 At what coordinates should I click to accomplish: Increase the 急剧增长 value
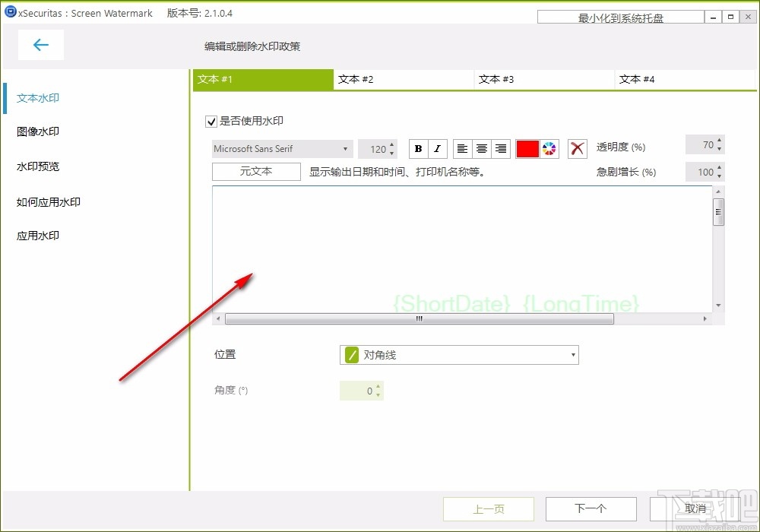pyautogui.click(x=719, y=168)
